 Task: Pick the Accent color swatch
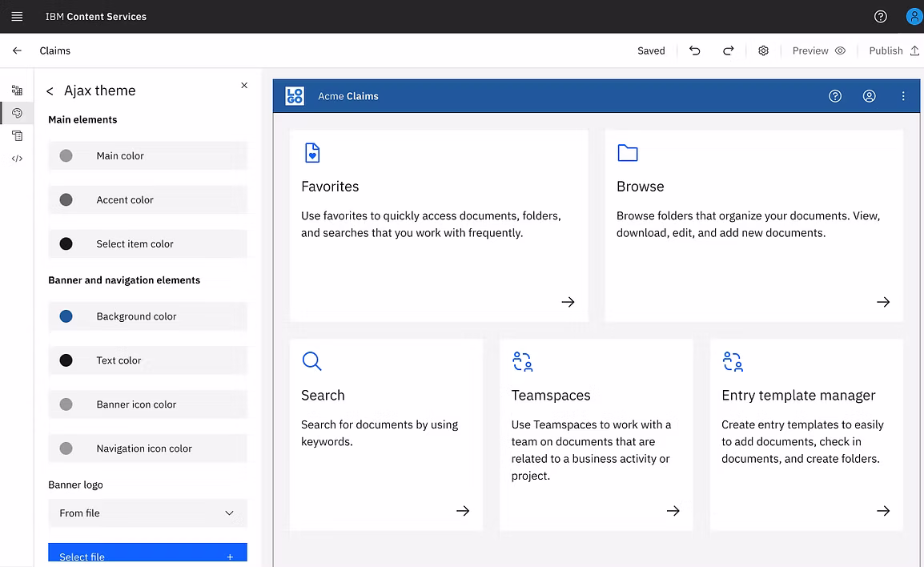click(66, 199)
